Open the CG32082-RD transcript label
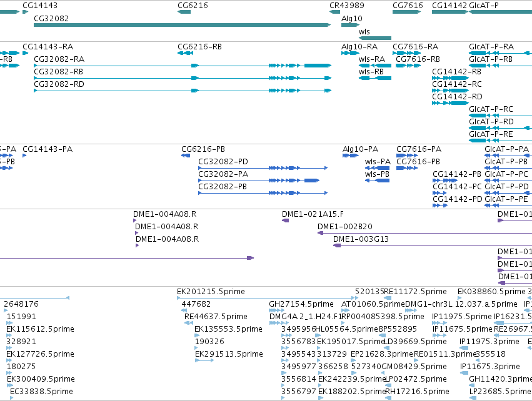Screen dimensions: 532x401 coord(59,84)
